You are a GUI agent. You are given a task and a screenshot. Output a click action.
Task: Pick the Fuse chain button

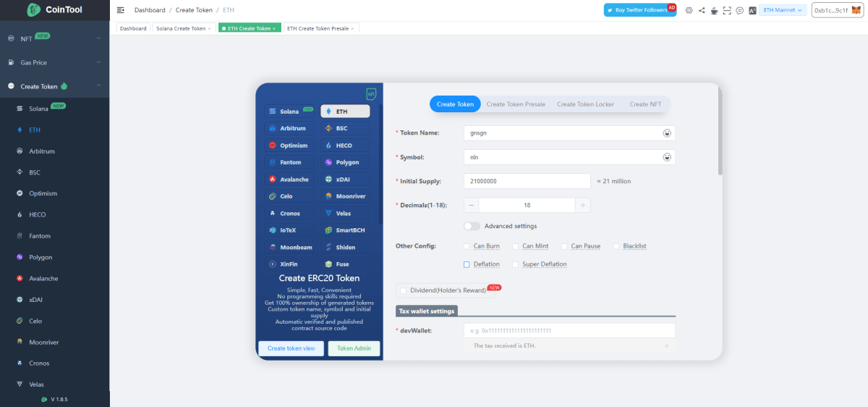coord(345,264)
